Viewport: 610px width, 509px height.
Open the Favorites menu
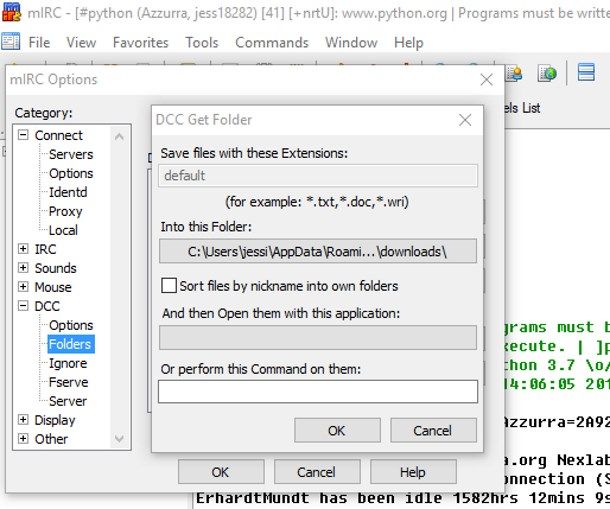pyautogui.click(x=140, y=42)
